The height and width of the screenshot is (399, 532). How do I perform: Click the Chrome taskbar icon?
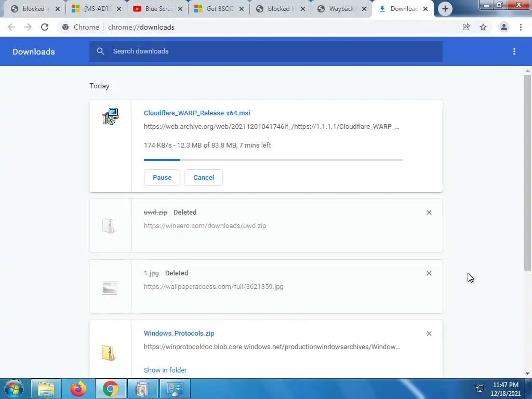click(x=111, y=389)
